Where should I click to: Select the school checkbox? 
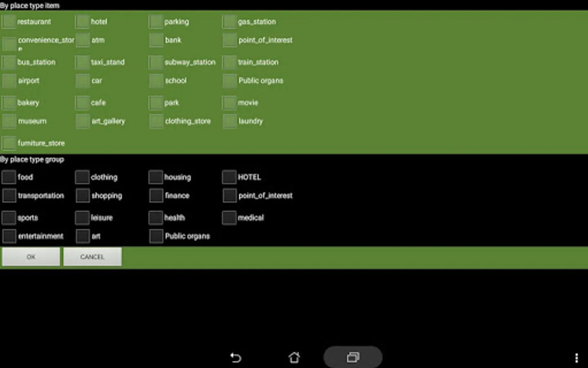pos(156,81)
